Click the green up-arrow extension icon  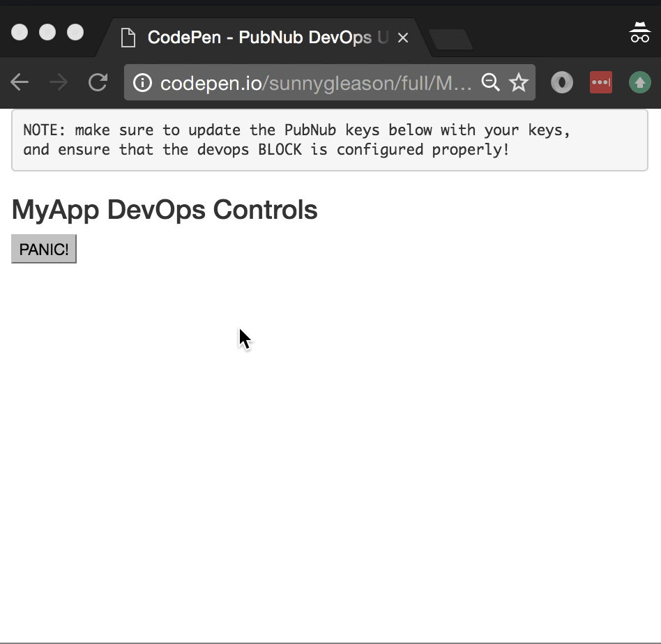coord(639,83)
